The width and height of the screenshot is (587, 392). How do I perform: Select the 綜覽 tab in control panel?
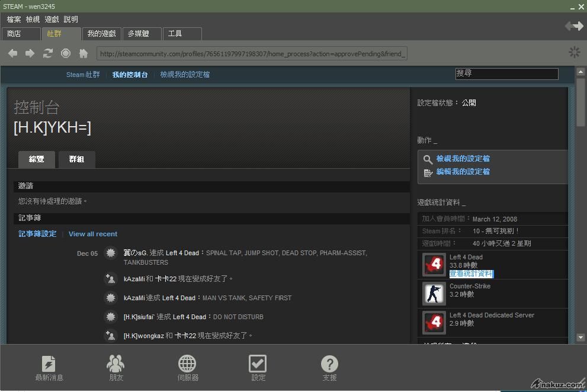37,159
